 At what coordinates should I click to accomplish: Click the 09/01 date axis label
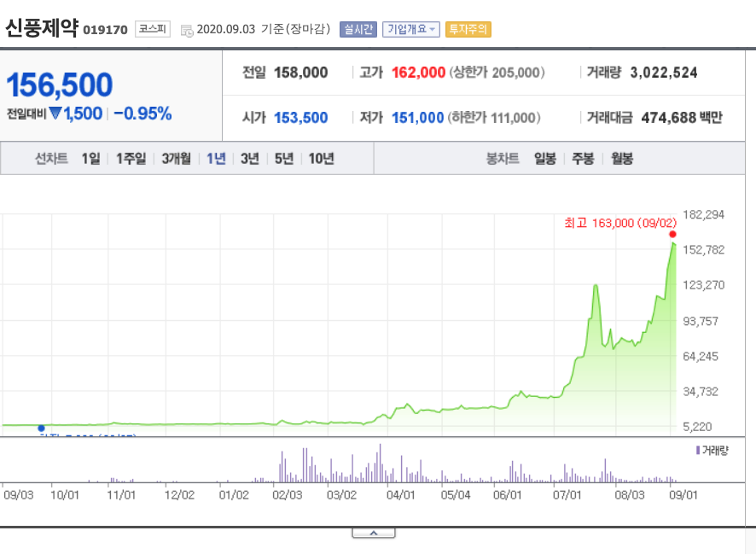tap(683, 495)
